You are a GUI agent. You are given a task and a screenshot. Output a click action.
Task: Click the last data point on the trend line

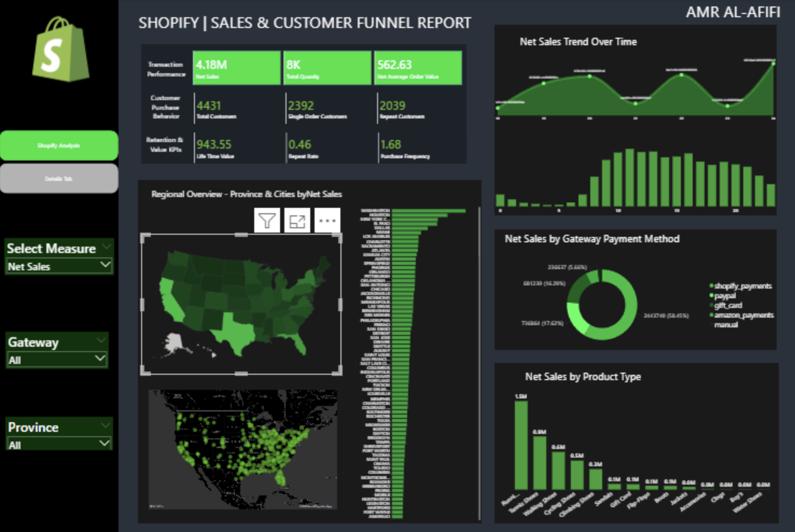coord(773,64)
